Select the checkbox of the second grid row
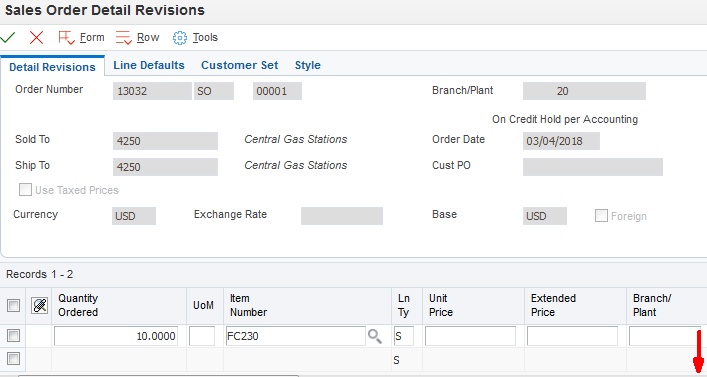This screenshot has width=707, height=377. (x=14, y=359)
